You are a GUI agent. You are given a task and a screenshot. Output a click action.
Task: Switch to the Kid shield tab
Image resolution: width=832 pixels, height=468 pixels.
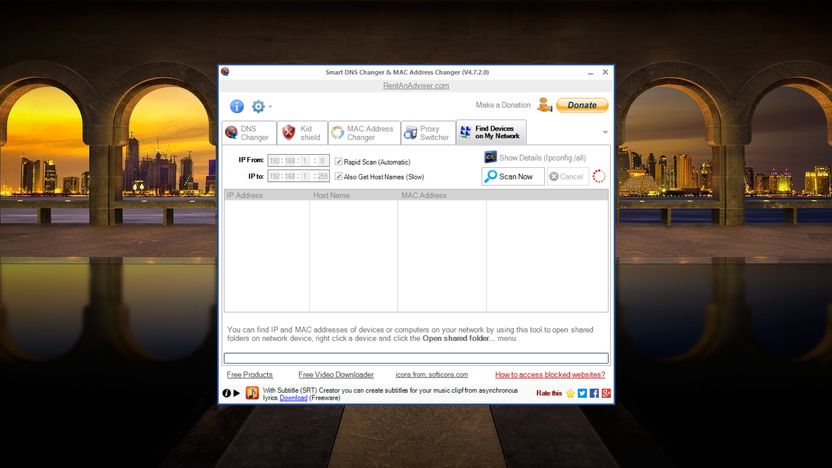tap(302, 133)
